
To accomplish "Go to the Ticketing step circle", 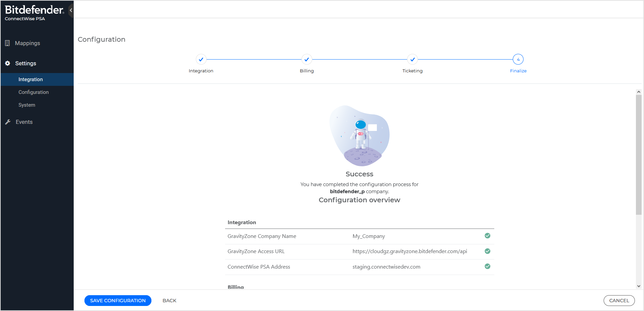I will 412,60.
